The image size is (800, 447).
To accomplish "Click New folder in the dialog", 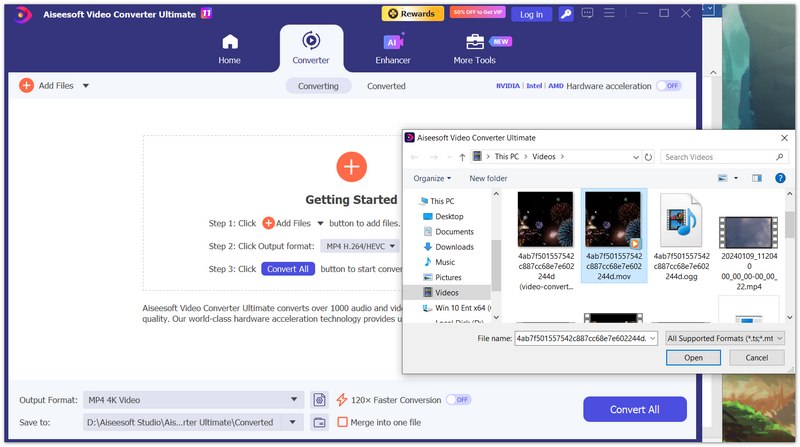I will click(488, 178).
